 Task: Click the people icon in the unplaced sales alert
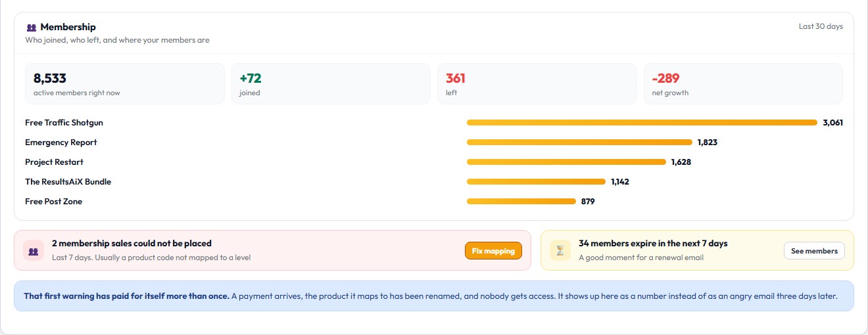coord(34,250)
